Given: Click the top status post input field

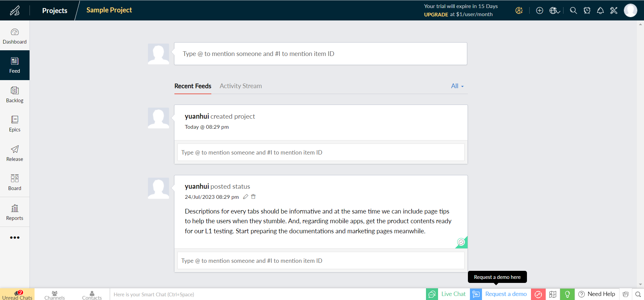Looking at the screenshot, I should click(320, 54).
